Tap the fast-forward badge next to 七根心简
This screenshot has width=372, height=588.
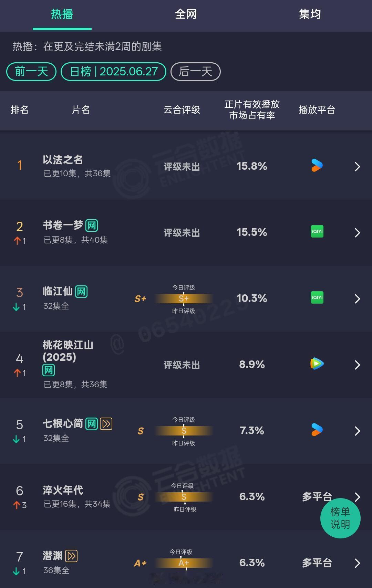click(x=106, y=424)
